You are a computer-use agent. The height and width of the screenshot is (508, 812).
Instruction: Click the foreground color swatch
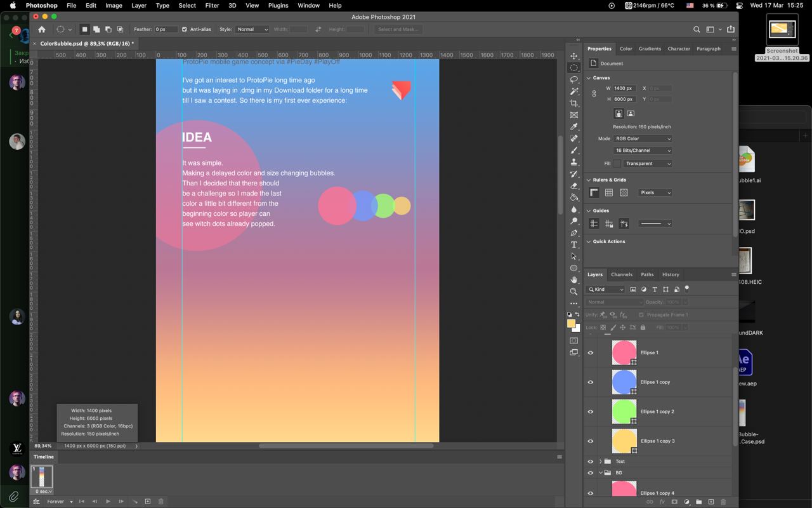(571, 324)
